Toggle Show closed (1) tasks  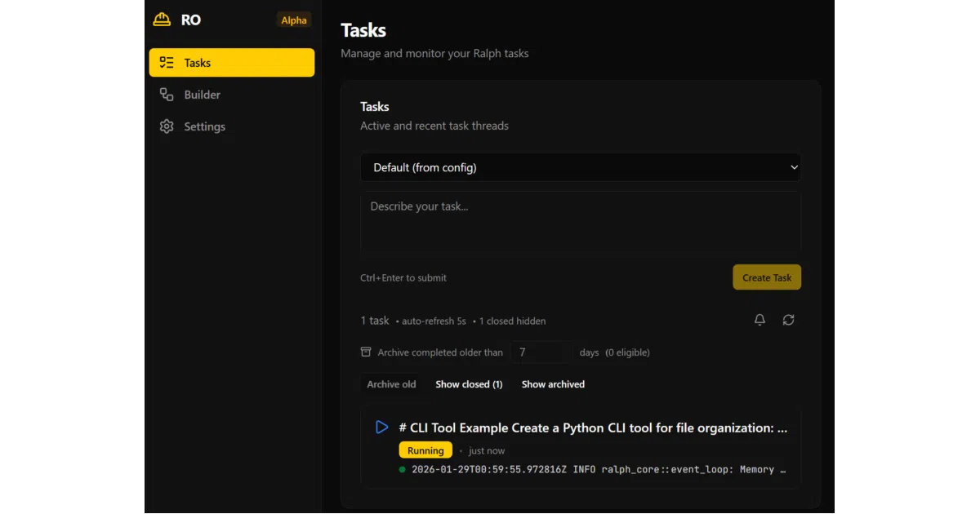(x=469, y=384)
